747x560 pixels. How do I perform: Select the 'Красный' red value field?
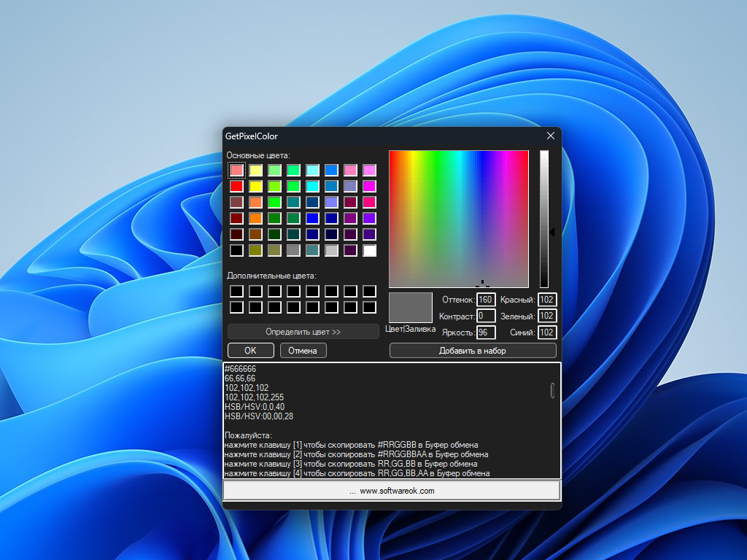tap(547, 300)
